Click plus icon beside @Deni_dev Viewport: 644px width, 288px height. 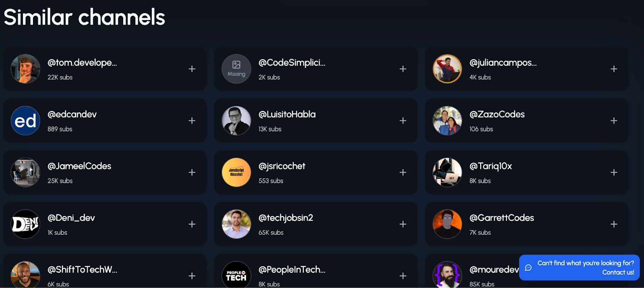[x=192, y=224]
